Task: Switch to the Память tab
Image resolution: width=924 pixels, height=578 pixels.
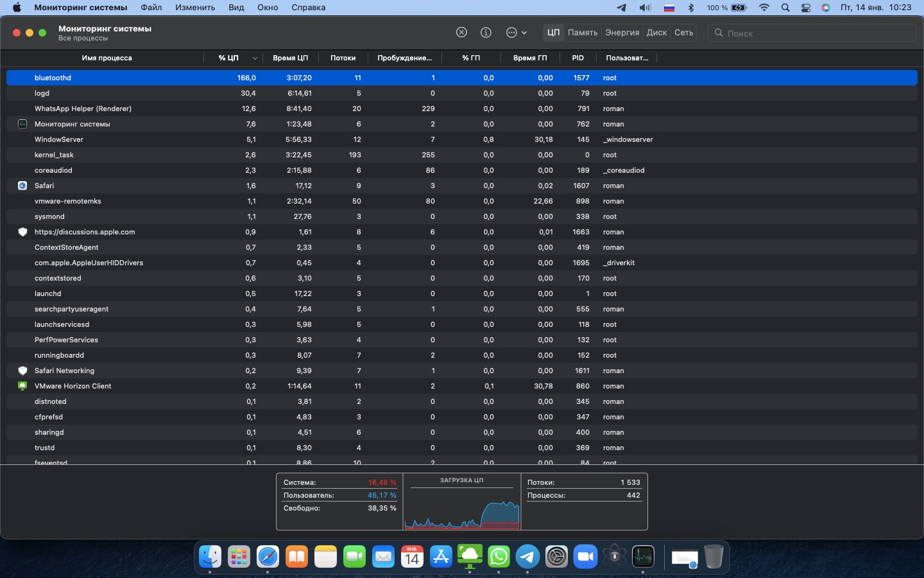Action: 583,33
